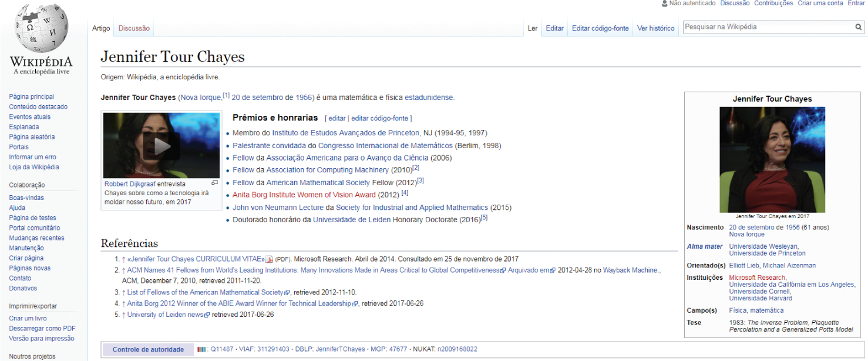The image size is (868, 361).
Task: Click the Controle de autoridade label
Action: [x=148, y=349]
